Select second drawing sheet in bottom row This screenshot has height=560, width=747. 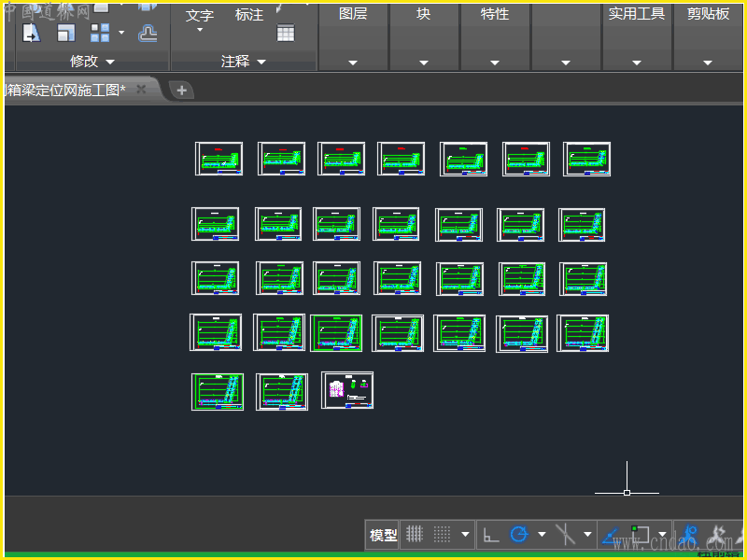282,392
